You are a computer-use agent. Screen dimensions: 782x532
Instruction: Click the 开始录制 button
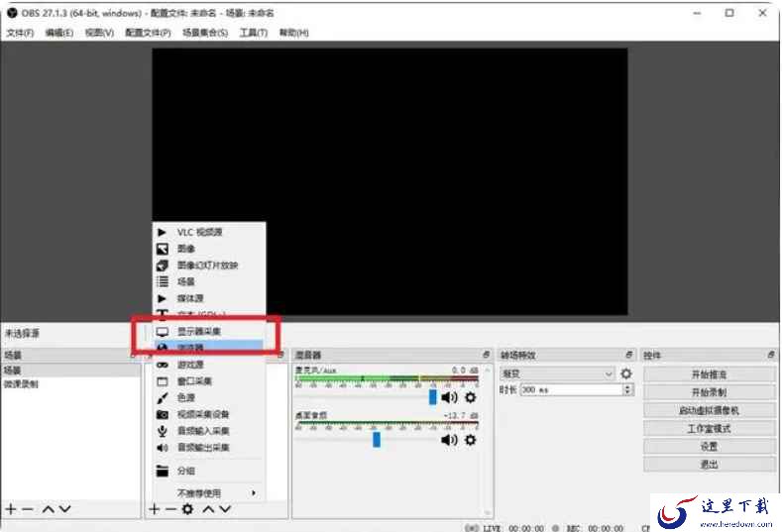click(709, 392)
